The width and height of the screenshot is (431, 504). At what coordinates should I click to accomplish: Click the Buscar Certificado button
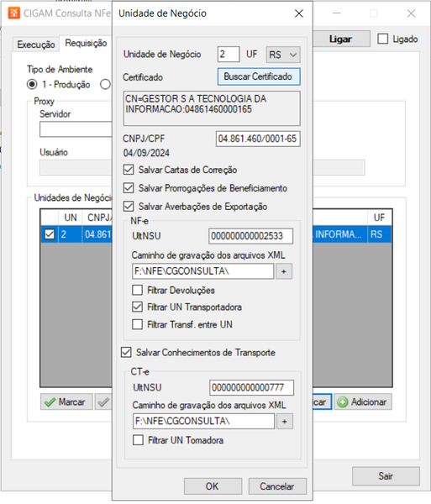[259, 76]
